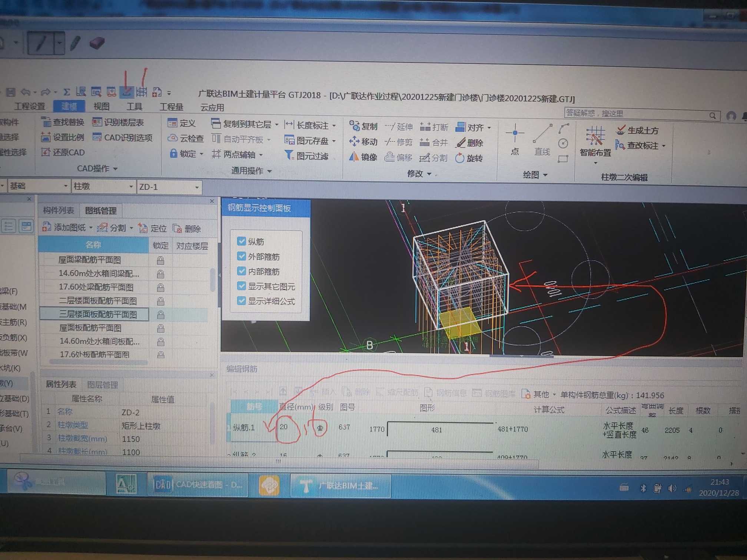Click 生成土方 generate earthwork
Image resolution: width=747 pixels, height=560 pixels.
click(638, 130)
